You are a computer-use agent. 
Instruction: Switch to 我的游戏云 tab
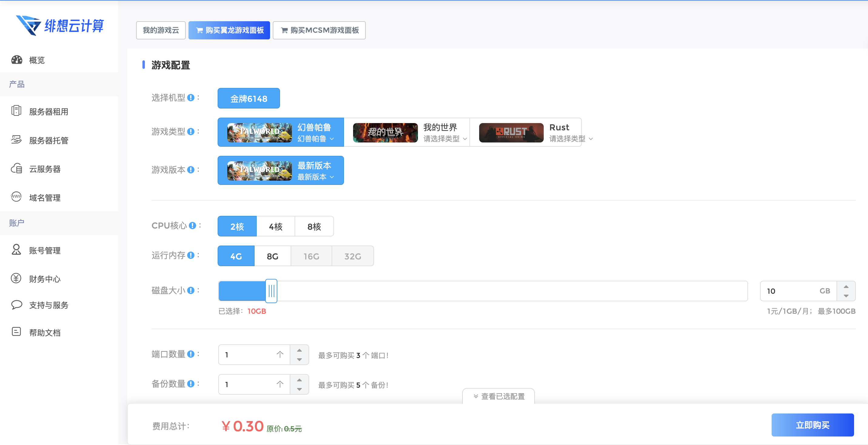coord(161,30)
